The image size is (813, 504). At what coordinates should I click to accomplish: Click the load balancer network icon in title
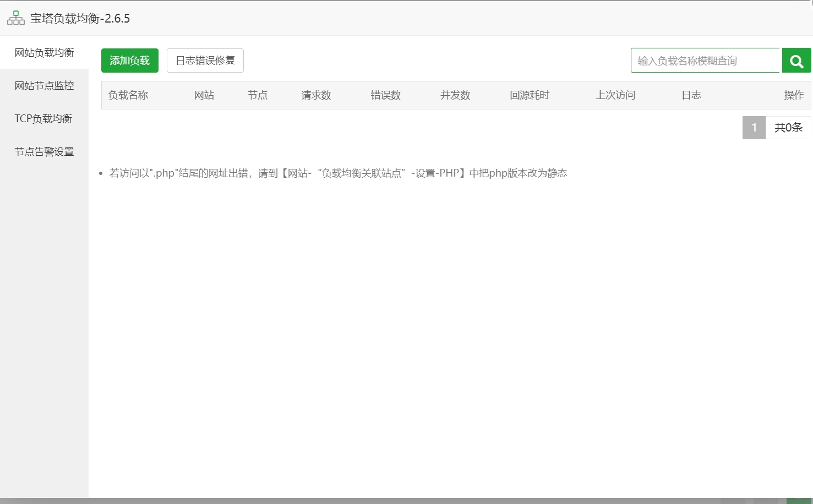(x=16, y=18)
